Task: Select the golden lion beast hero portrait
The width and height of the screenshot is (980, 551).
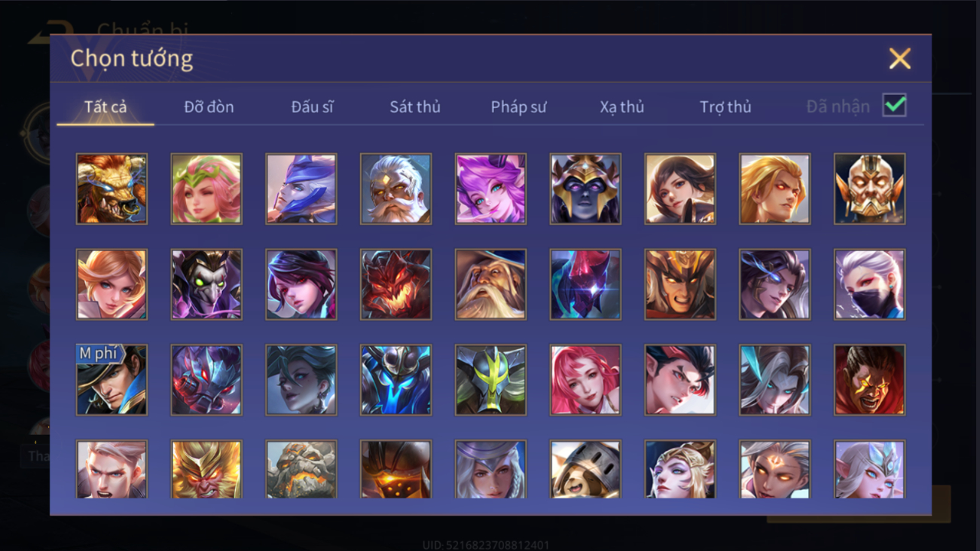Action: click(x=111, y=188)
